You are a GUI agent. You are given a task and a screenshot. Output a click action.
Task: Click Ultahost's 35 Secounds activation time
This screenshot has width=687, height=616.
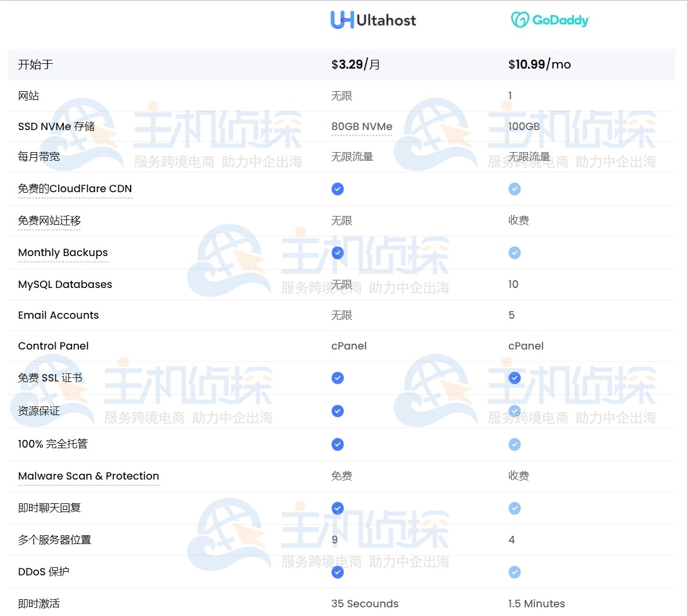(365, 604)
